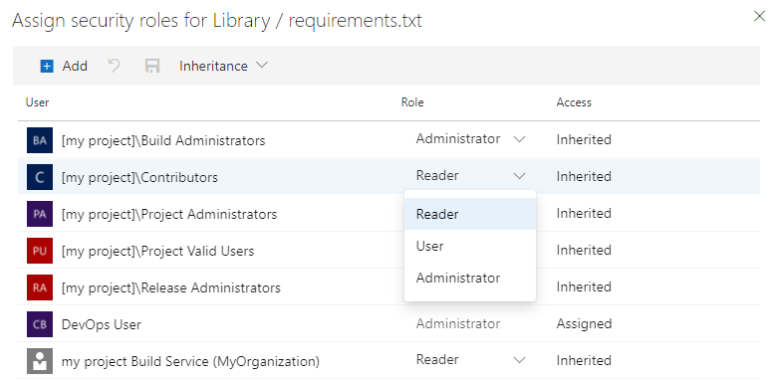
Task: Click the blue plus Add icon
Action: pos(46,66)
